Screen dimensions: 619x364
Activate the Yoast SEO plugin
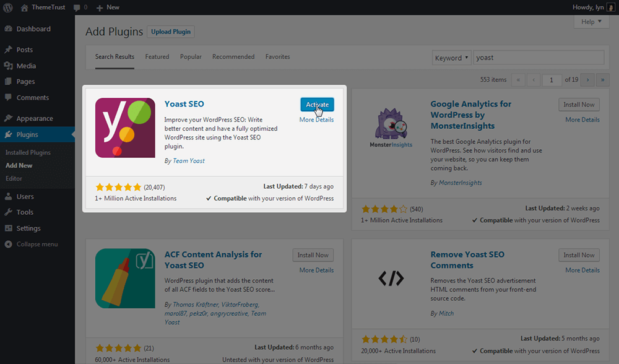317,105
